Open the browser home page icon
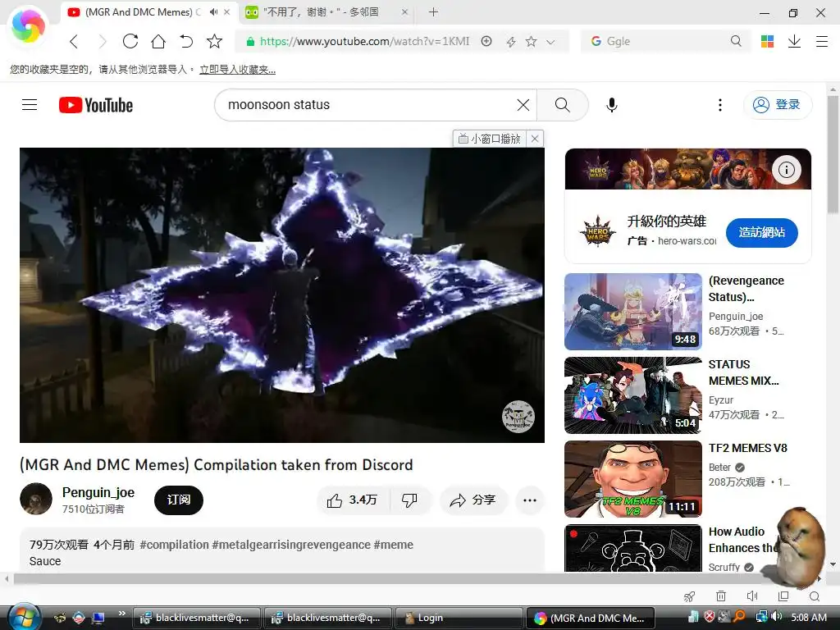The image size is (840, 630). (x=158, y=41)
